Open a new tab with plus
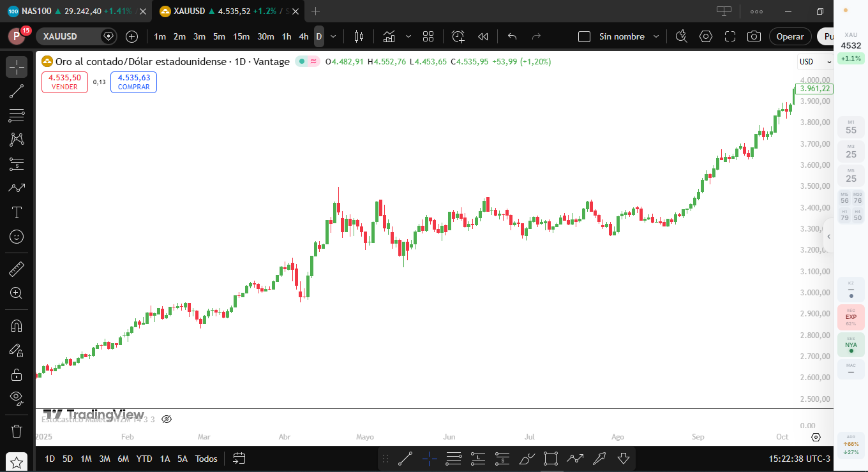868x472 pixels. (315, 11)
